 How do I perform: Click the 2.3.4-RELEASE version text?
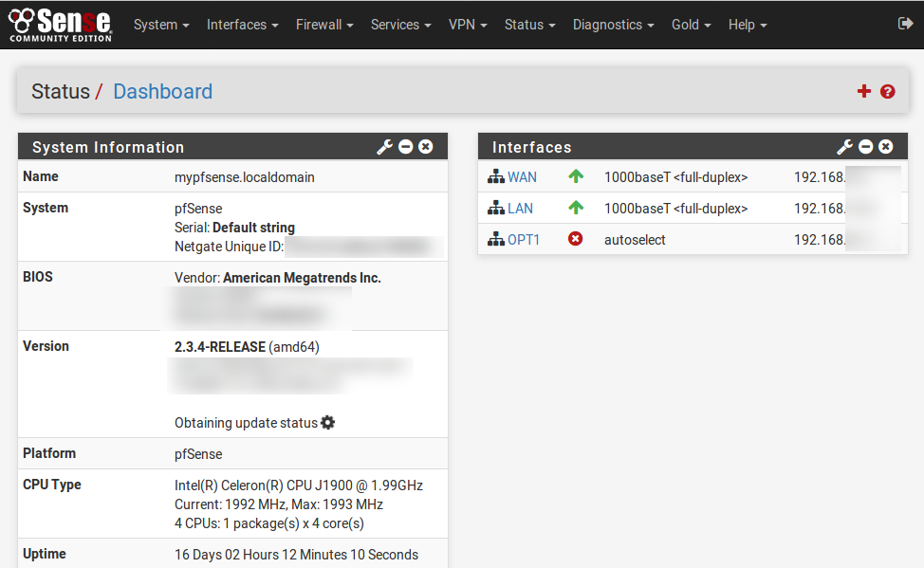point(220,347)
